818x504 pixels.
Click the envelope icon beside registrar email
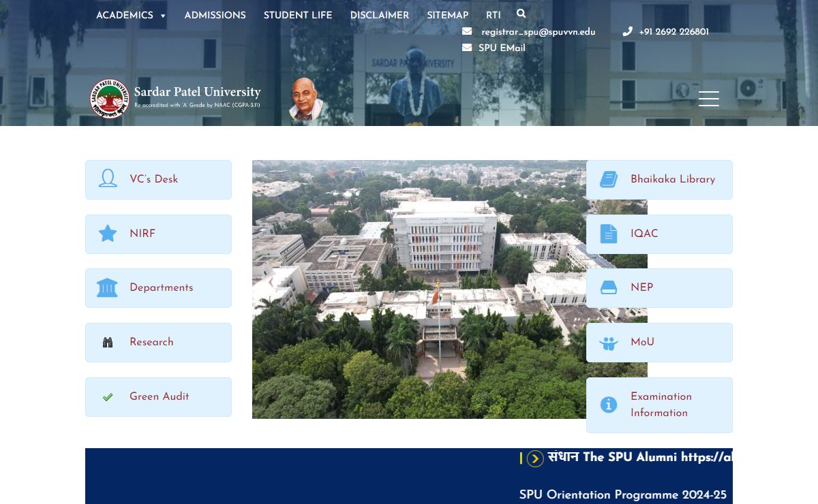pos(467,31)
